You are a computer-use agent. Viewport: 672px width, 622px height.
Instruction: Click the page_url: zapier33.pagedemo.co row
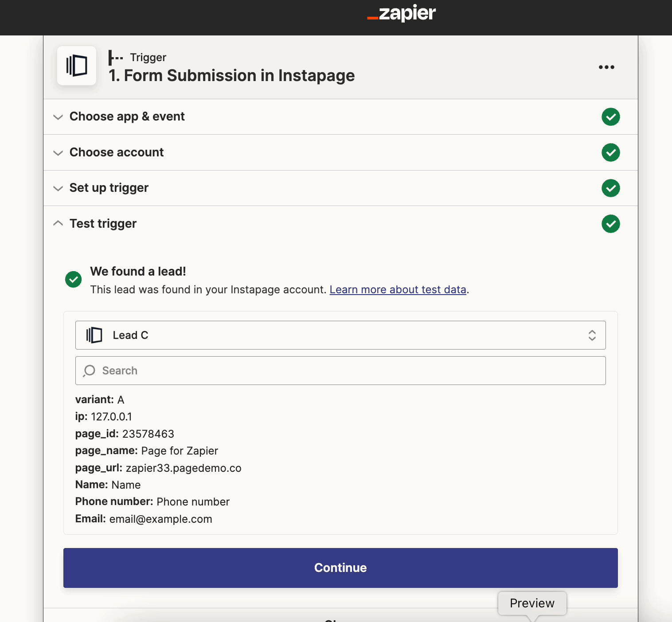point(158,468)
